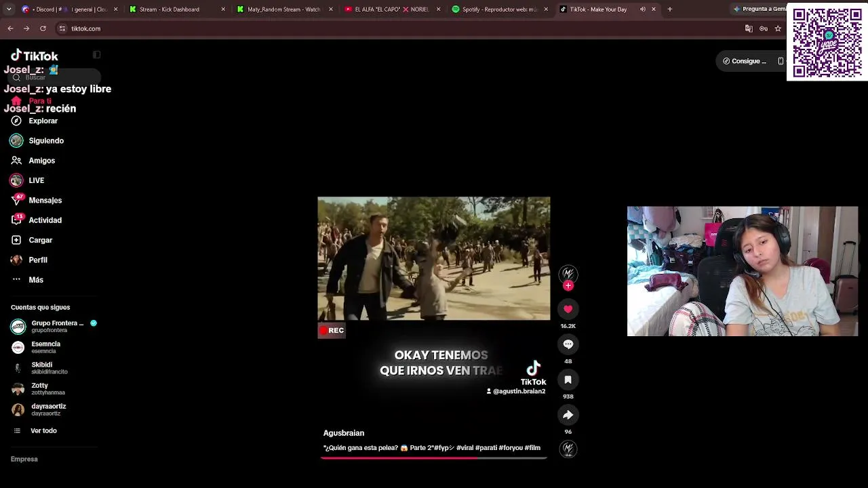The width and height of the screenshot is (868, 488).
Task: Go forward with browser forward arrow
Action: 26,28
